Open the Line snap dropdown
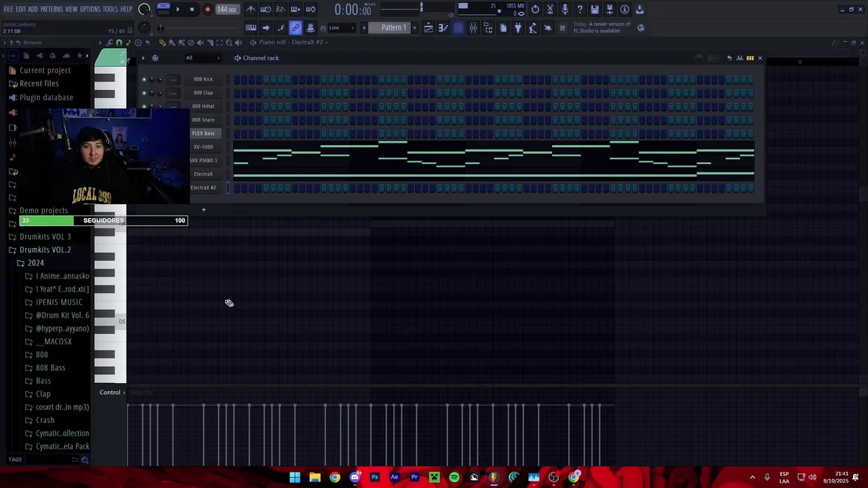 click(343, 28)
